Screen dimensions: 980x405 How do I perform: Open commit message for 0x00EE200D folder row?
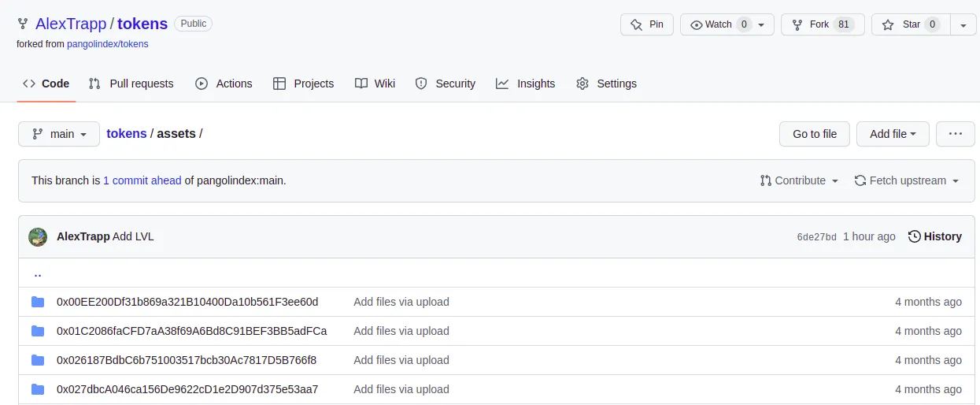point(401,302)
